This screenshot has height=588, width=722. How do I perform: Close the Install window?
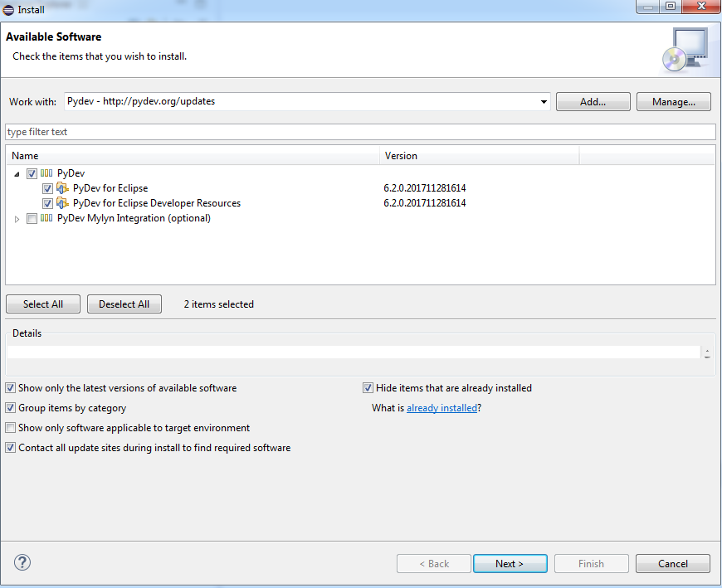(701, 7)
